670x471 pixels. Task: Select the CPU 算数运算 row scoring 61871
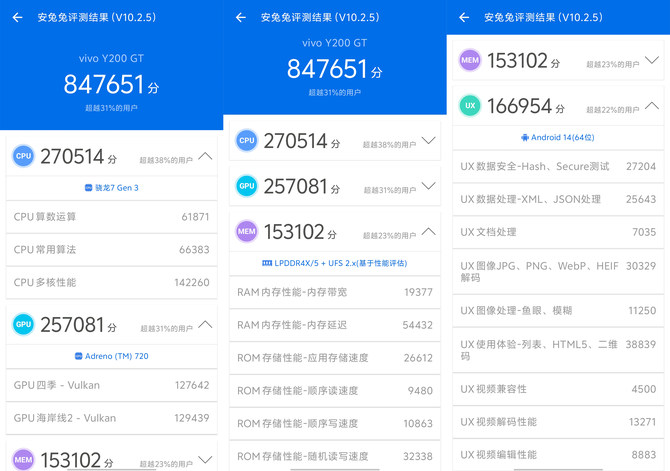click(x=112, y=217)
